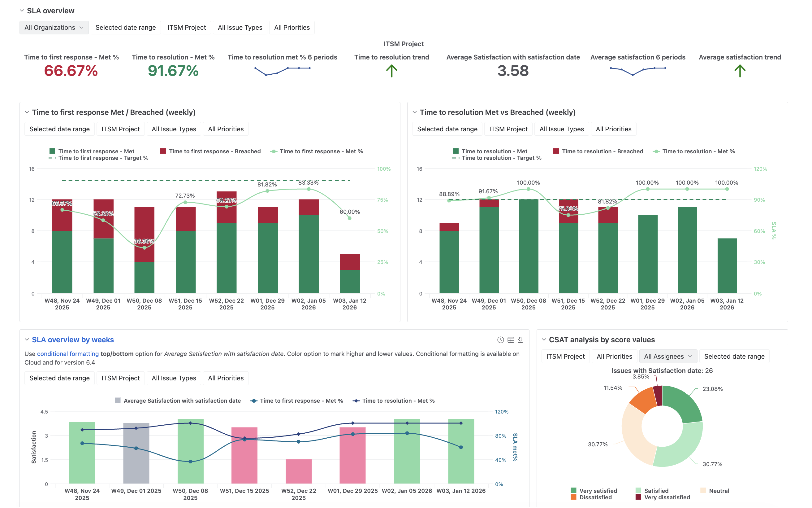Click ITSM Project in Time to resolution panel

pos(508,129)
